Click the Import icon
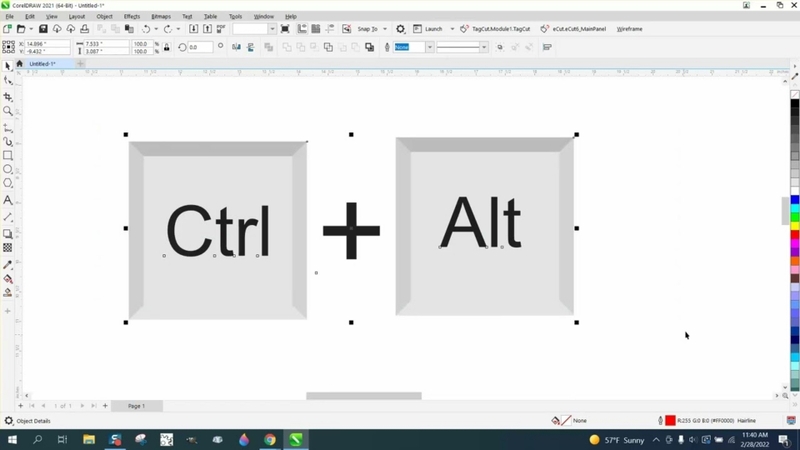 (x=194, y=29)
